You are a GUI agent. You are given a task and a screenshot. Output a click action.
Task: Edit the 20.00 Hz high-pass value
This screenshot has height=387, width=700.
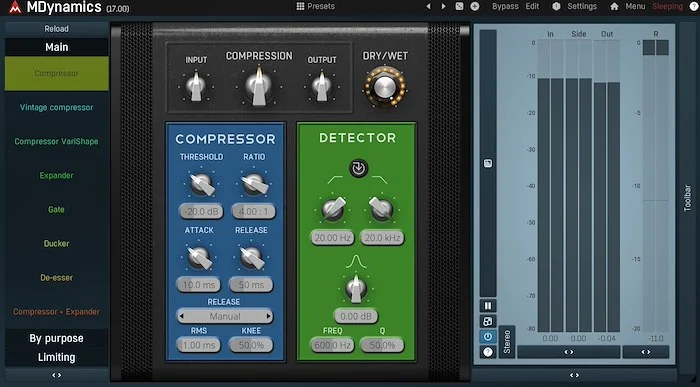click(x=333, y=237)
